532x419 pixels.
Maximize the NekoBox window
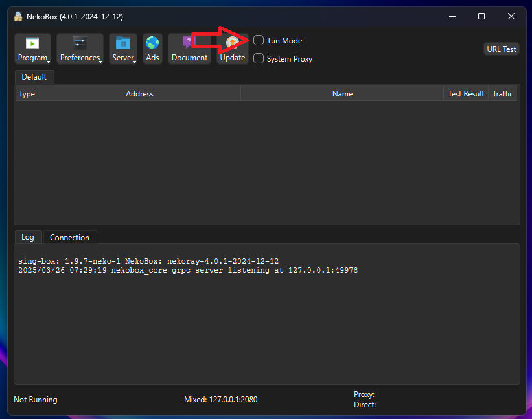click(x=481, y=16)
